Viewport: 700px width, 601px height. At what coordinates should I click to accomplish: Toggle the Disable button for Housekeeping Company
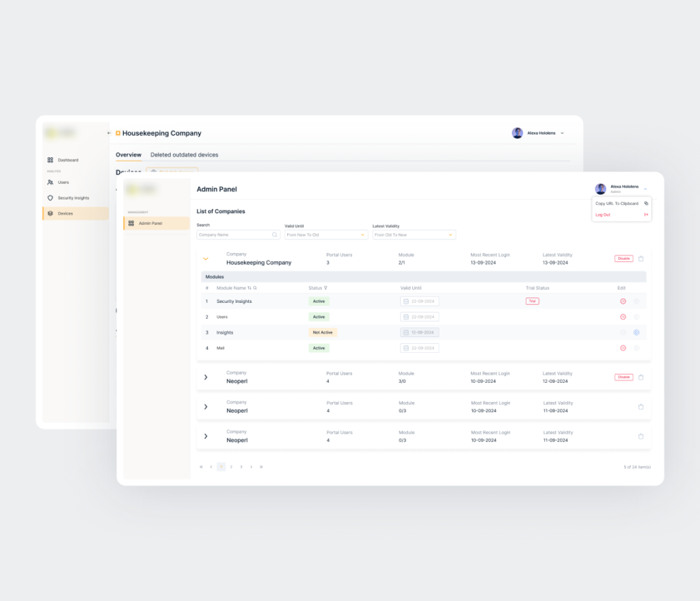tap(623, 258)
